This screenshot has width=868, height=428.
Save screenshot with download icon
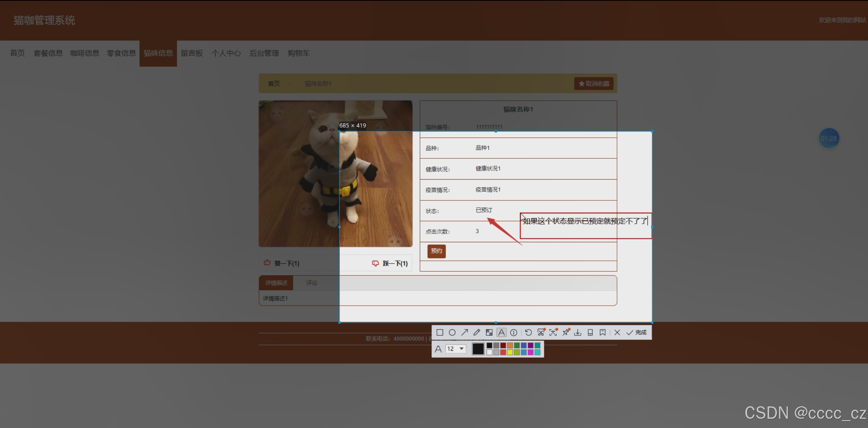tap(578, 333)
